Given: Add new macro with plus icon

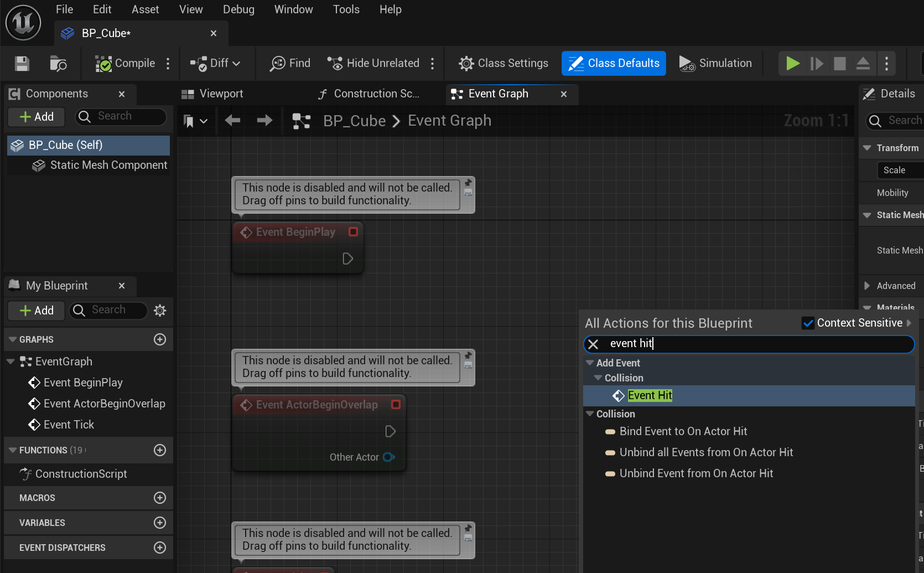Looking at the screenshot, I should [x=160, y=498].
